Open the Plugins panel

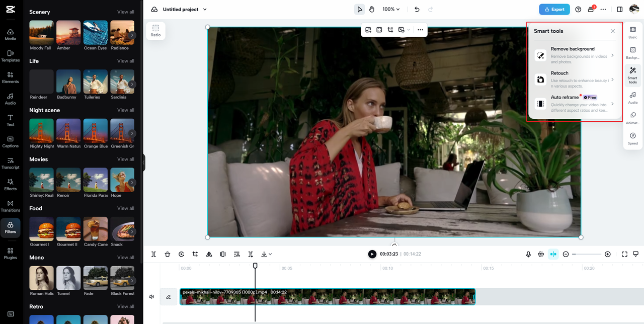[x=10, y=253]
